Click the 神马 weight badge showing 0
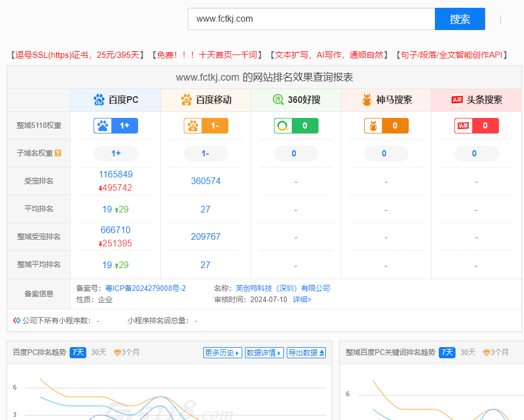Viewport: 524px width, 420px height. 386,126
